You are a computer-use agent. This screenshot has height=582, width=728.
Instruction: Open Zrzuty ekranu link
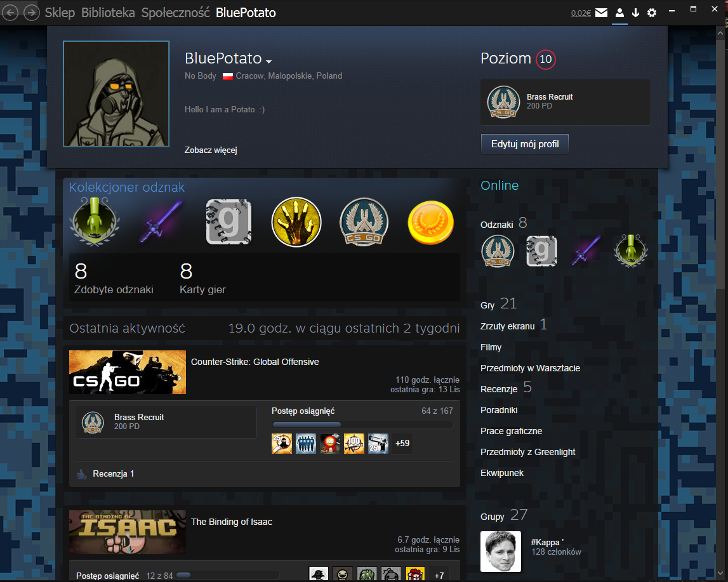[514, 326]
